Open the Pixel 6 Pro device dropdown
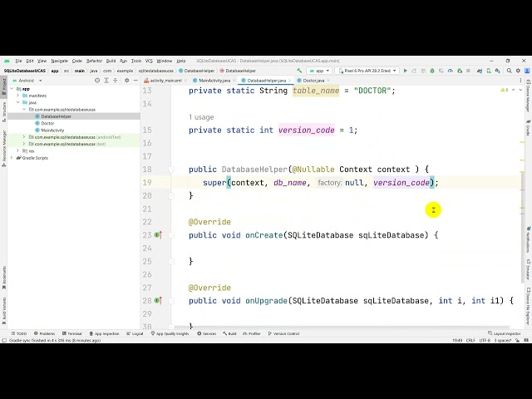 tap(367, 71)
